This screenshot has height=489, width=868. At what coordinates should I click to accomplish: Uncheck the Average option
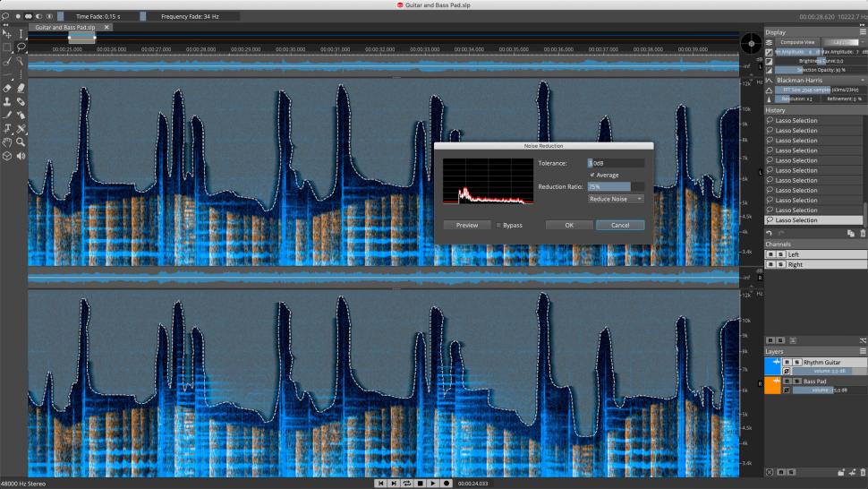[x=591, y=175]
